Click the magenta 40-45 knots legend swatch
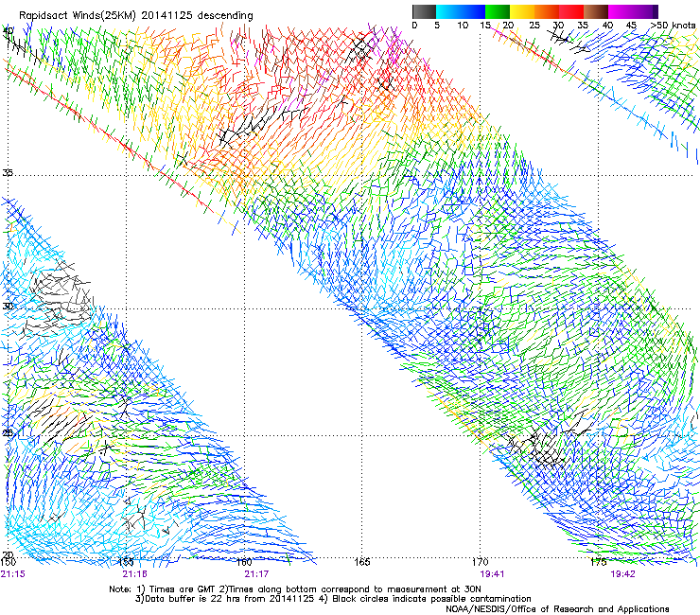The image size is (700, 615). (621, 11)
